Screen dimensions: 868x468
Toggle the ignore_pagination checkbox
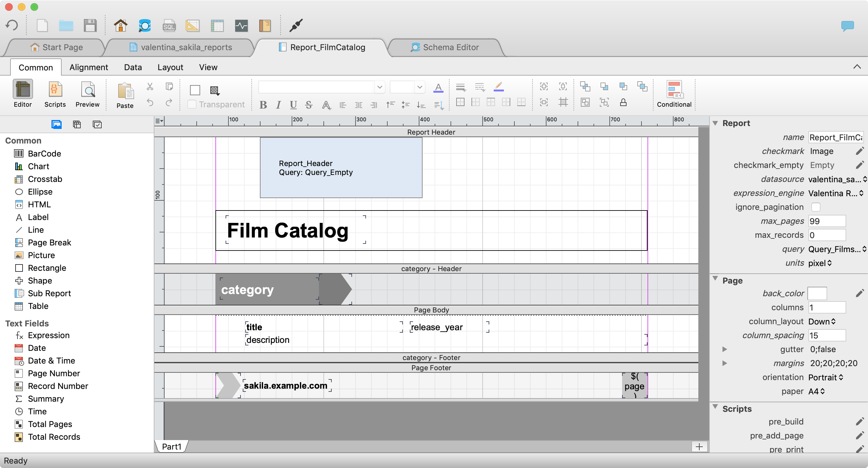coord(816,207)
